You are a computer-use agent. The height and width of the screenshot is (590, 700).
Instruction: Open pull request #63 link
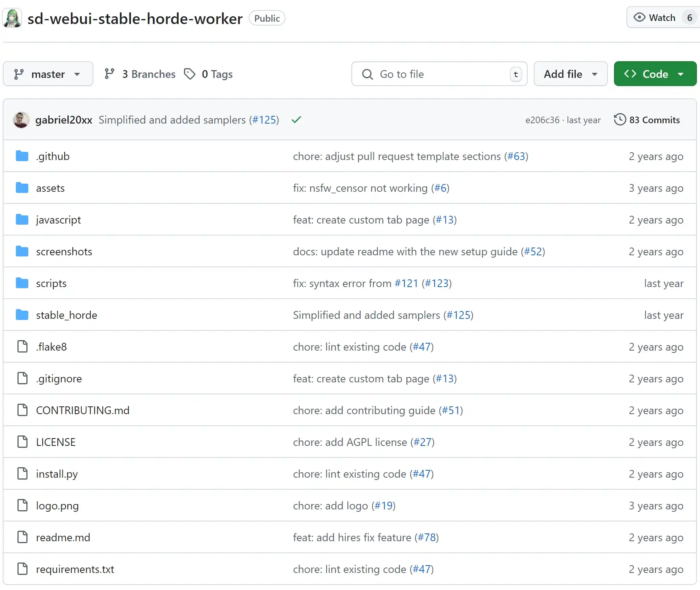pos(516,156)
